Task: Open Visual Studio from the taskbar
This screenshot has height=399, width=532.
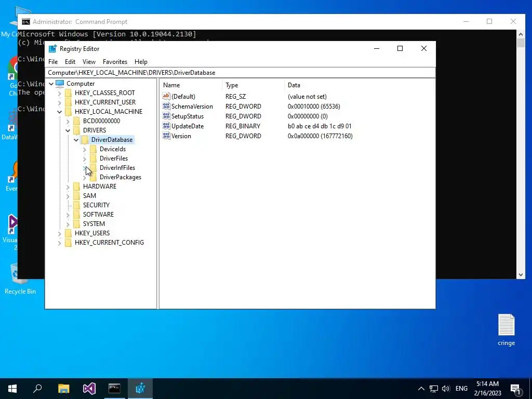Action: point(89,389)
